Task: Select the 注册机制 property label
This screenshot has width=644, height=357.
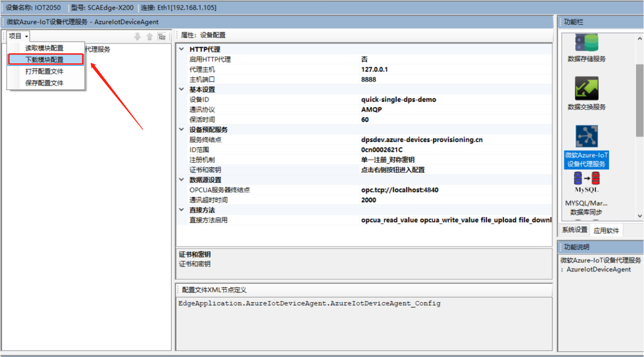Action: [x=202, y=159]
